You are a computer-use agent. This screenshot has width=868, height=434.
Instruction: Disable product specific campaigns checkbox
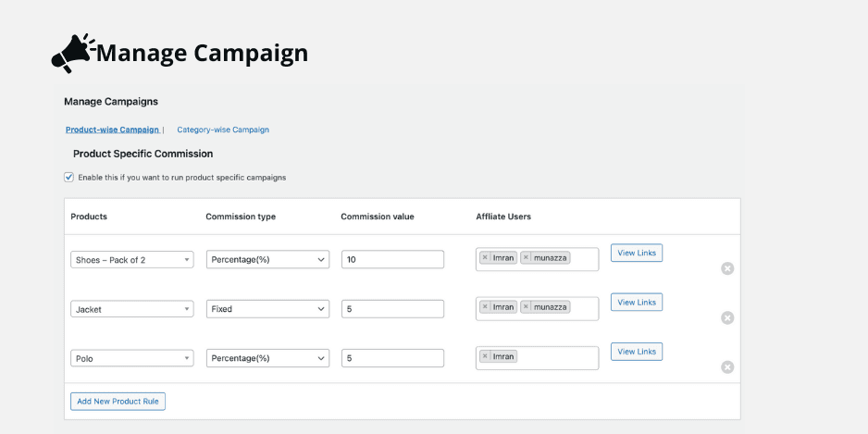click(x=68, y=177)
